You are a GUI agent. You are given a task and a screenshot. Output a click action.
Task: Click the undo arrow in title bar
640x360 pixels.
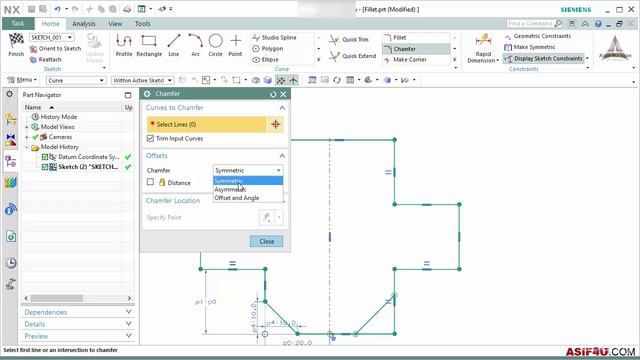pos(57,9)
